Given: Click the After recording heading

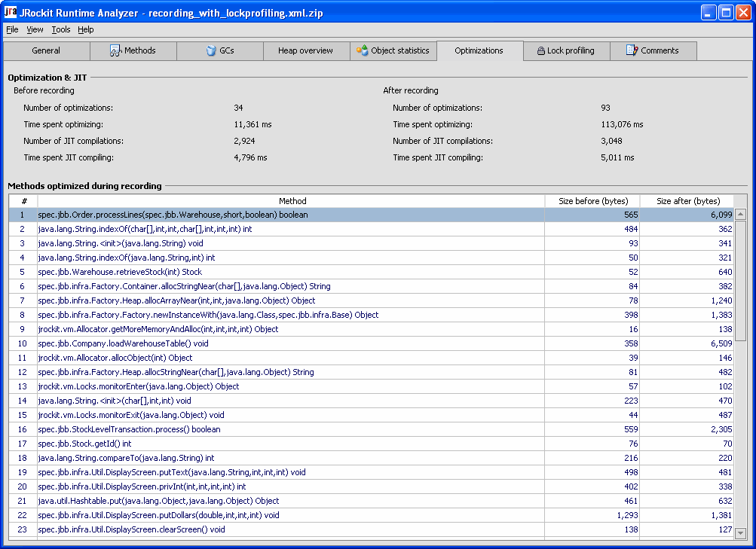Looking at the screenshot, I should [x=411, y=90].
